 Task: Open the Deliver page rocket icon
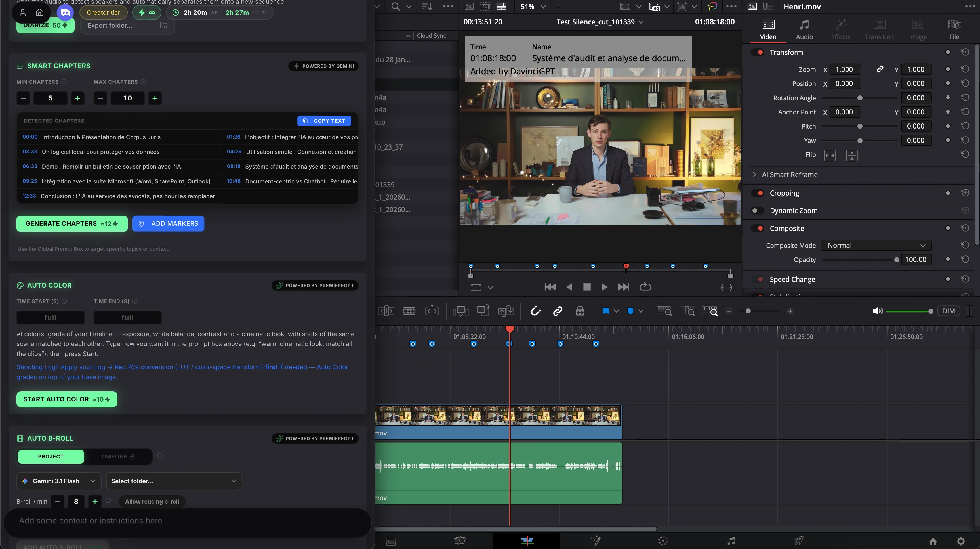pos(798,541)
